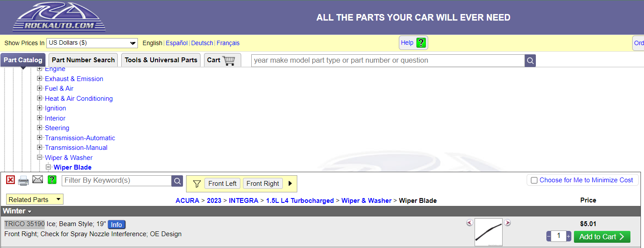Select the Part Catalog tab
The width and height of the screenshot is (644, 248).
[23, 60]
